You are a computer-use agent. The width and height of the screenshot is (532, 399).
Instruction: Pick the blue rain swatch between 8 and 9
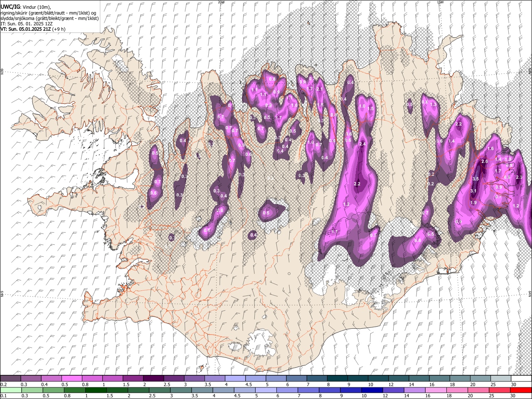pyautogui.click(x=330, y=390)
